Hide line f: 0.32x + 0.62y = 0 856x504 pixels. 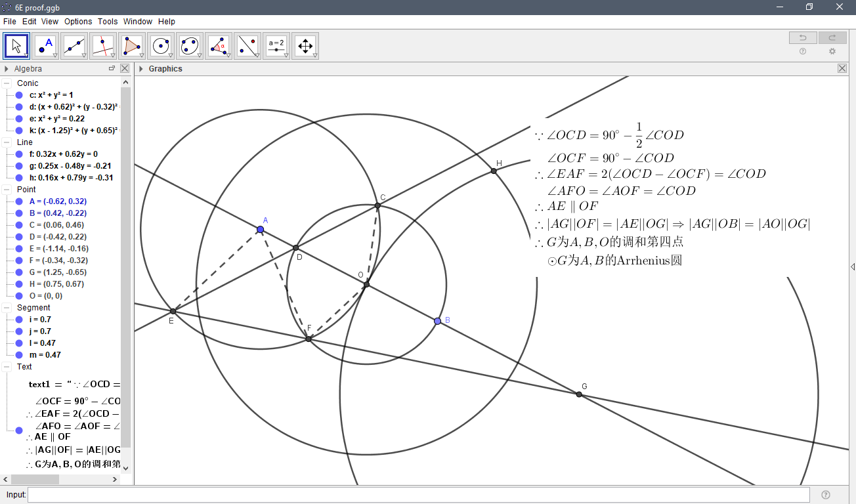pyautogui.click(x=18, y=155)
